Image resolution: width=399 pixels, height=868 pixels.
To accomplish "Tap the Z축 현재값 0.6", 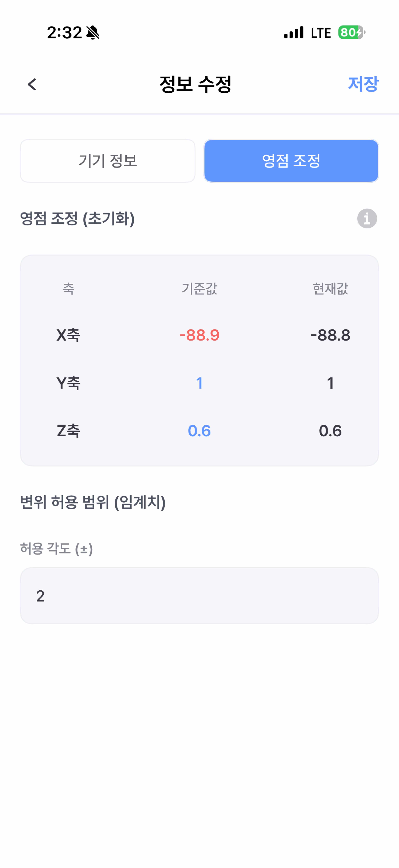I will (x=330, y=431).
